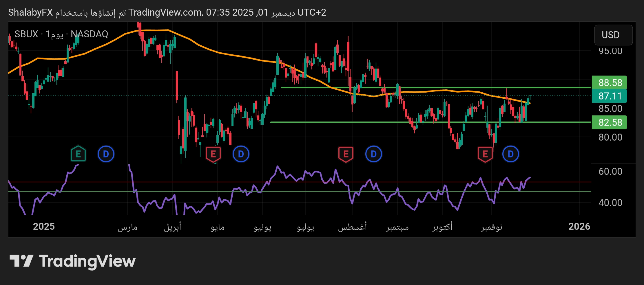The image size is (644, 285).
Task: Click the dividend D marker near November
Action: click(510, 154)
